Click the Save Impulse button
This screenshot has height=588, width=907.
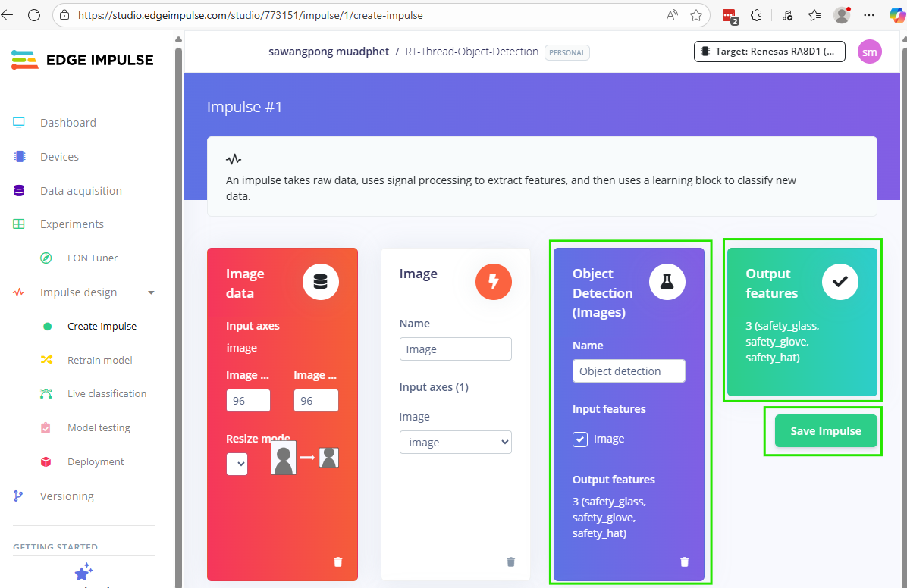(825, 431)
